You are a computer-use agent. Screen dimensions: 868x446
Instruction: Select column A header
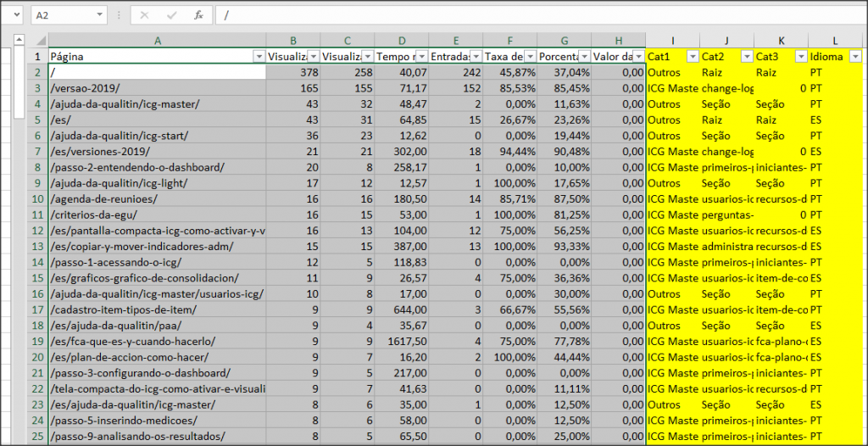[157, 41]
